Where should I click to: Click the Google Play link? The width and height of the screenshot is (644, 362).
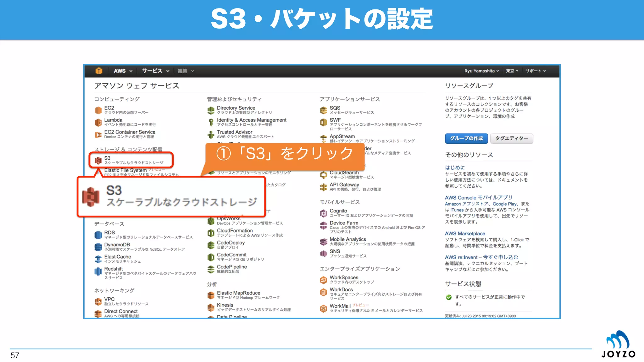504,204
